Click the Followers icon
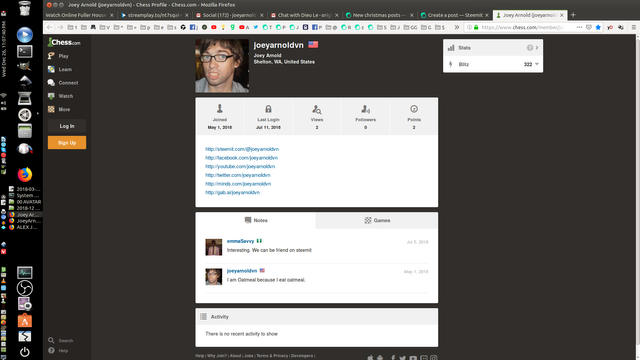The width and height of the screenshot is (640, 360). click(365, 109)
